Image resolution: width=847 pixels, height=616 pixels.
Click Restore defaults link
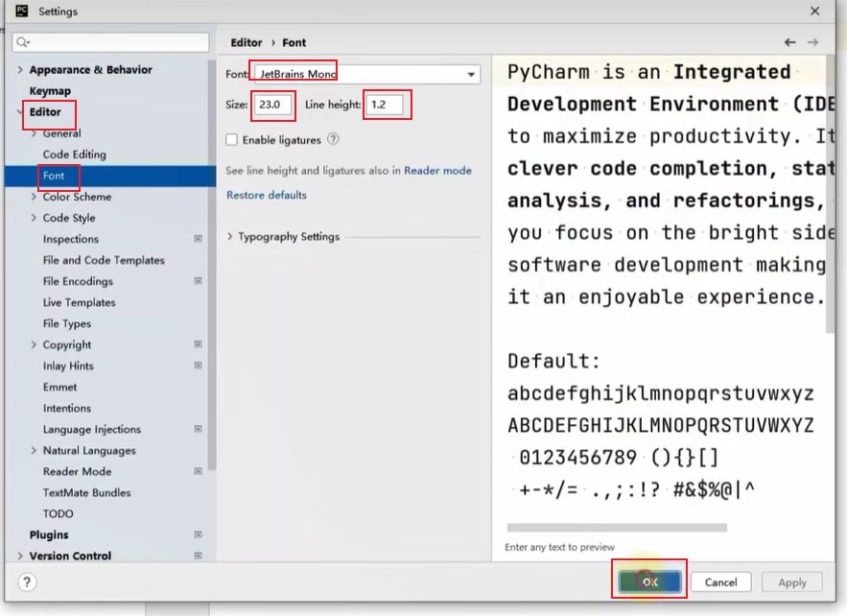pyautogui.click(x=267, y=195)
